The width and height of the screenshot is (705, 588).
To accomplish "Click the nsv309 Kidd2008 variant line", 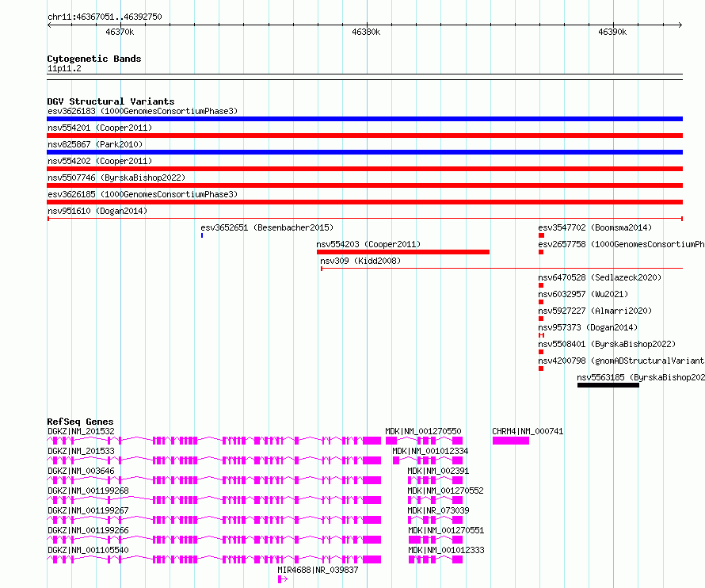I will tap(501, 269).
